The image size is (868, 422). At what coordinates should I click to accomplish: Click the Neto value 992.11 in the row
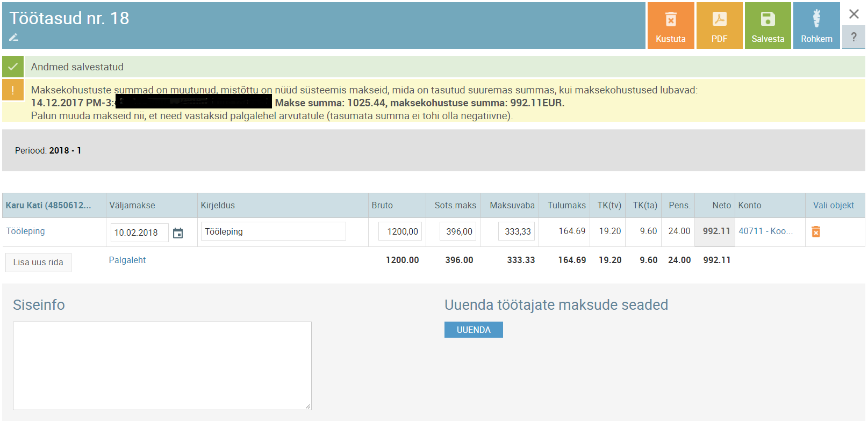tap(716, 231)
